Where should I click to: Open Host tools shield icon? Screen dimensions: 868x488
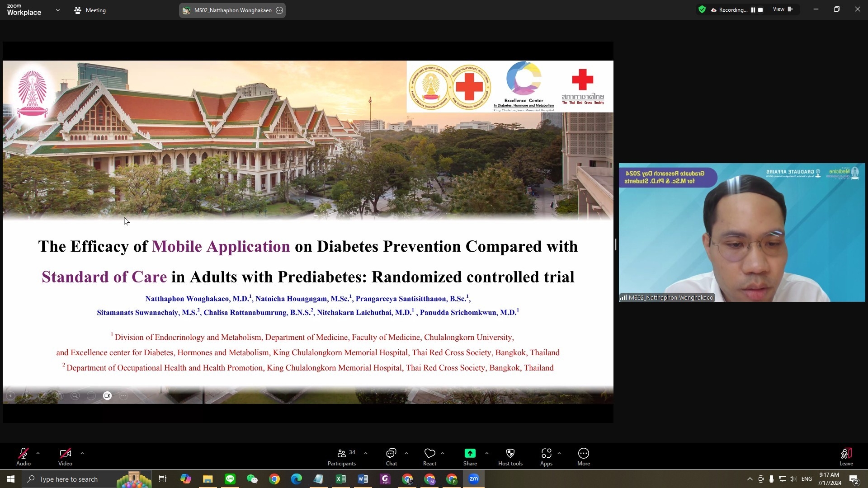click(x=510, y=456)
